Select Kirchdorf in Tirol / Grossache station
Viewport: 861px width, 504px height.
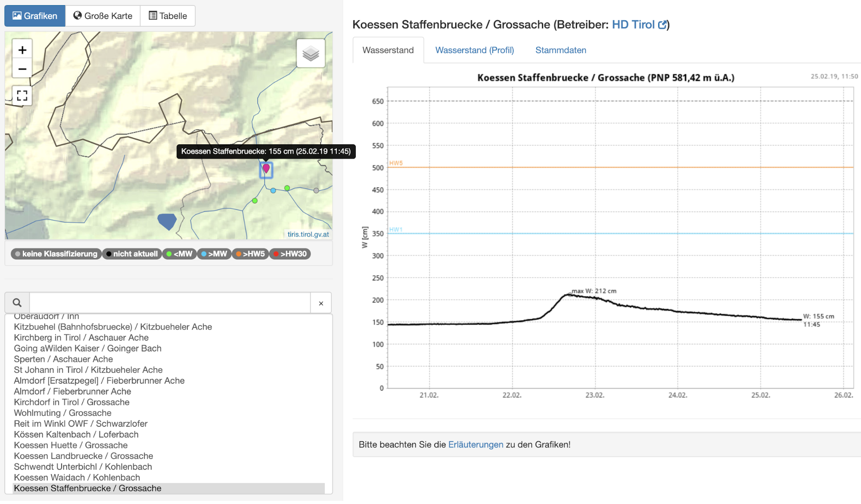click(x=71, y=402)
